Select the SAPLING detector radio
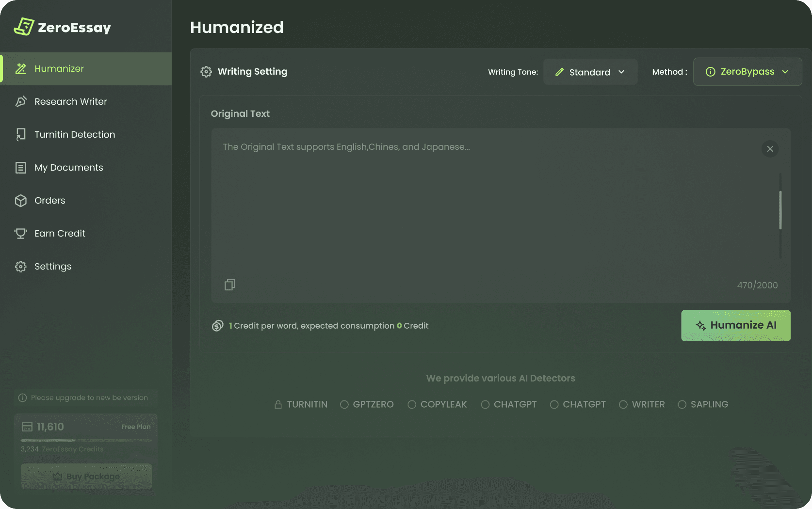 682,404
